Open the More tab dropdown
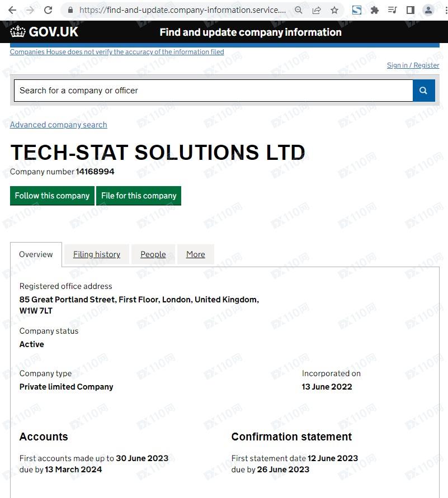The image size is (448, 498). tap(195, 254)
